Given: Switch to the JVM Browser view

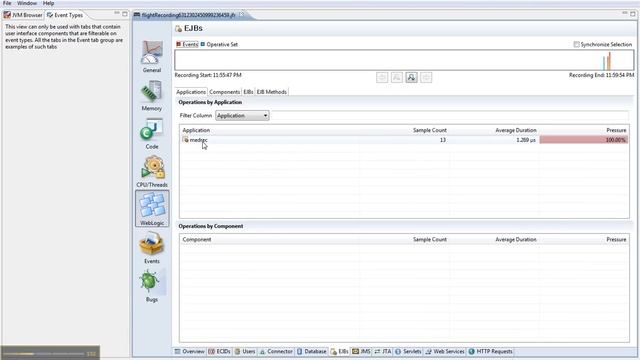Looking at the screenshot, I should click(x=23, y=15).
